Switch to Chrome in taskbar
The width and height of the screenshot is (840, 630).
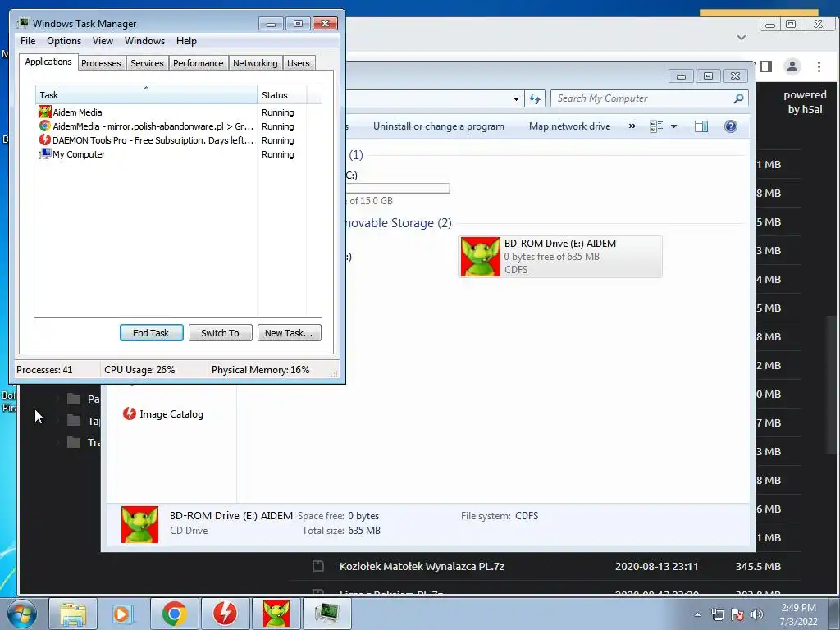175,614
